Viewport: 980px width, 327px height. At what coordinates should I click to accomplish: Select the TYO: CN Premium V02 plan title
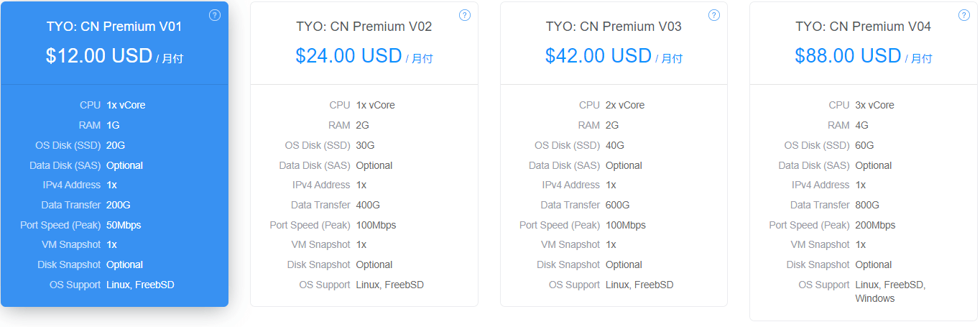pyautogui.click(x=364, y=27)
